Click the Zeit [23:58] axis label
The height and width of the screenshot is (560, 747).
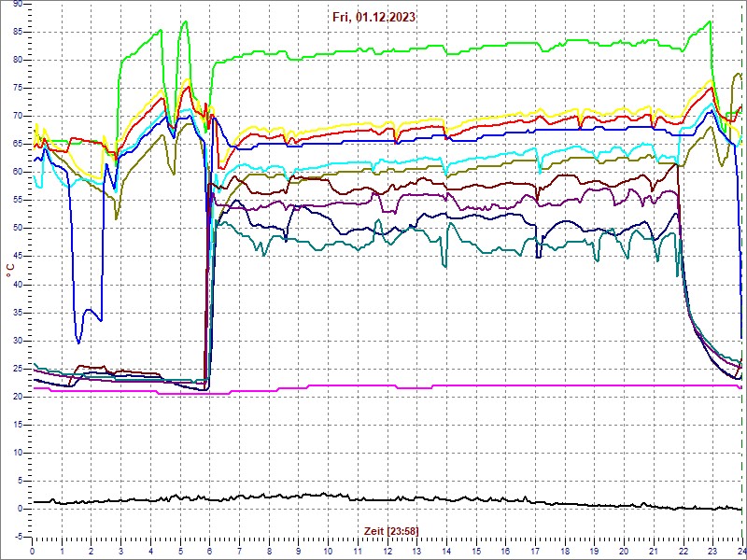point(391,530)
